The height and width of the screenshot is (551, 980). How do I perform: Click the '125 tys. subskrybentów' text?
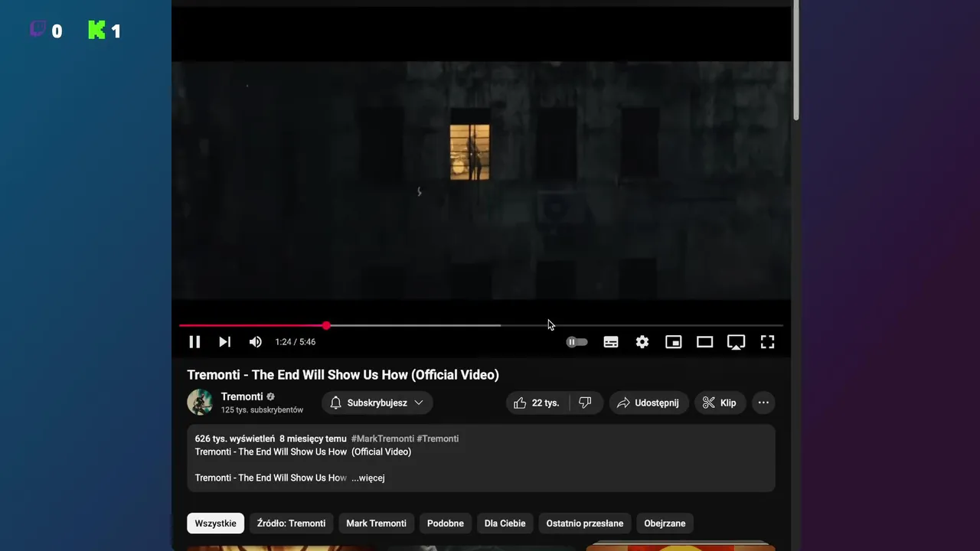262,410
